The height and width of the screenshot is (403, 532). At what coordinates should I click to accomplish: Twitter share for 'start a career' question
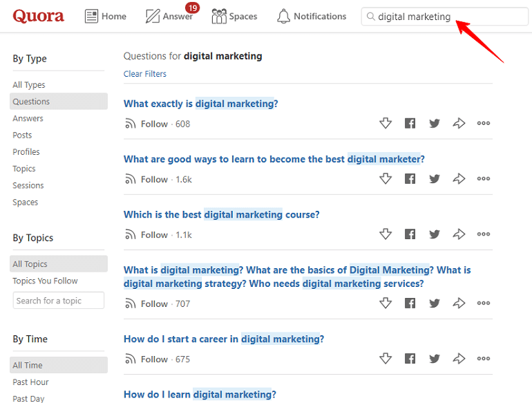(x=435, y=359)
